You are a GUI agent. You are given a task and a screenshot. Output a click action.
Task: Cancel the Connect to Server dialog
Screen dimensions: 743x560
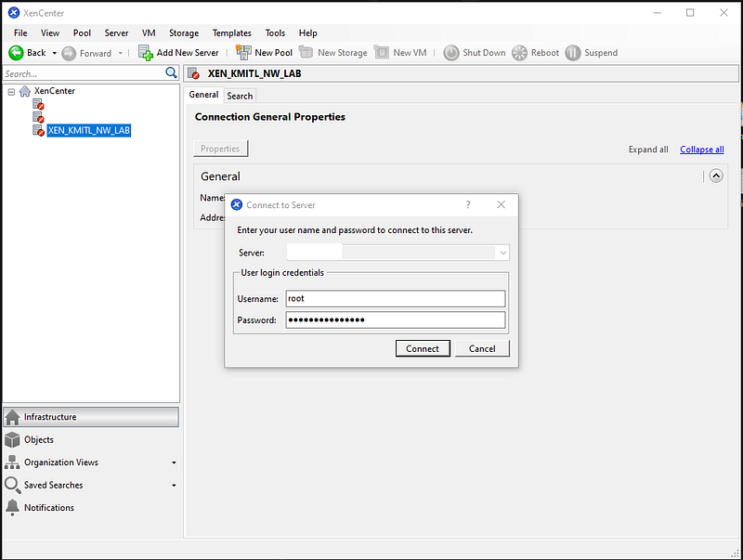tap(482, 348)
